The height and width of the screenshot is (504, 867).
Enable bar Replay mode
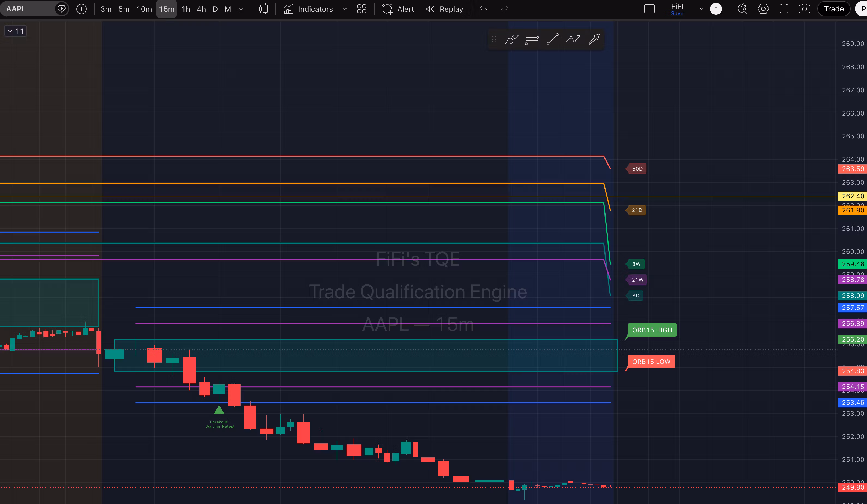coord(444,9)
